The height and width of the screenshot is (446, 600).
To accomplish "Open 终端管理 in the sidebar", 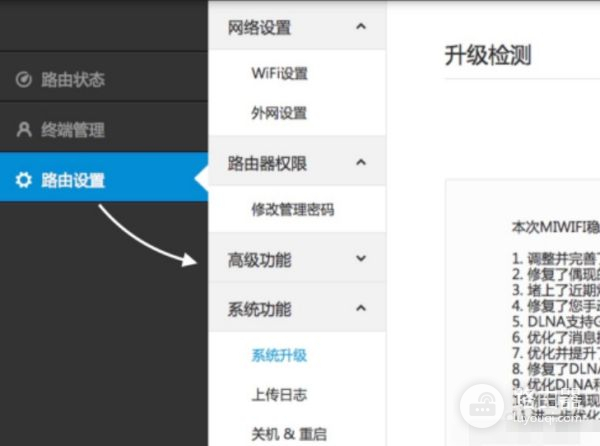I will click(x=104, y=127).
